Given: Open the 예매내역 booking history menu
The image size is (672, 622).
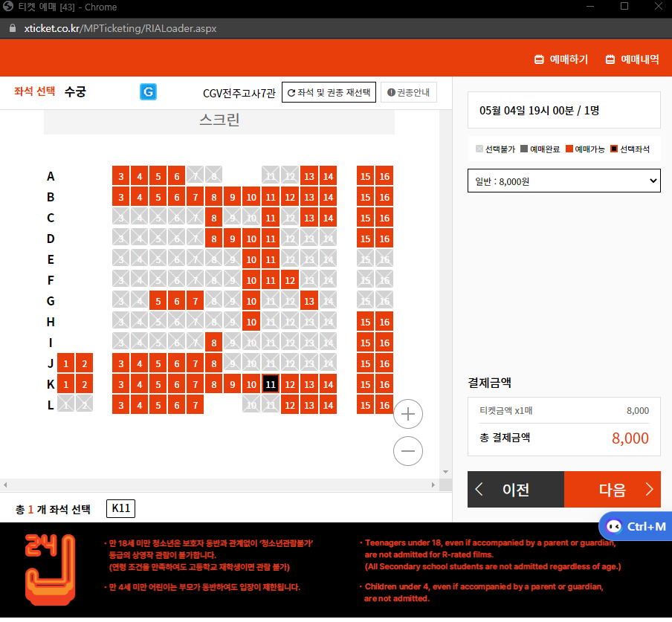Looking at the screenshot, I should [x=632, y=59].
